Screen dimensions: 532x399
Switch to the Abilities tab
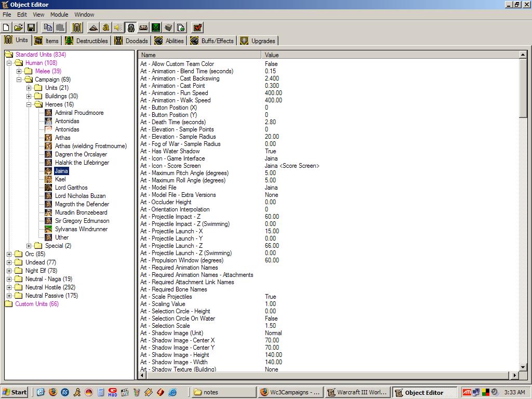(169, 41)
